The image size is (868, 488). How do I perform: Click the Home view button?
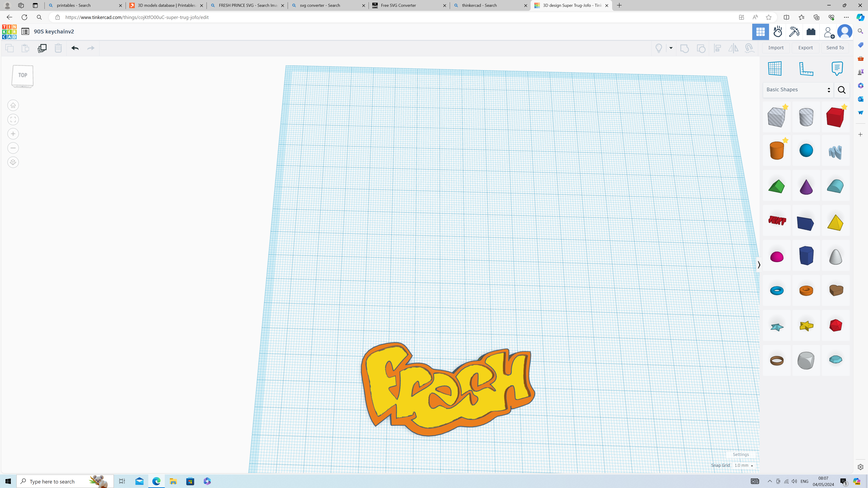click(13, 106)
